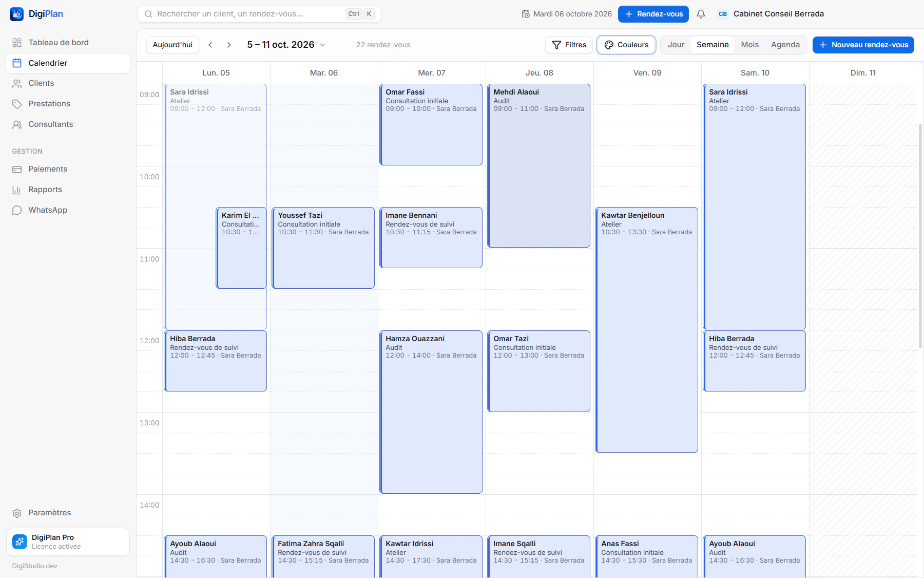
Task: Click the Aujourd'hui button
Action: (x=172, y=45)
